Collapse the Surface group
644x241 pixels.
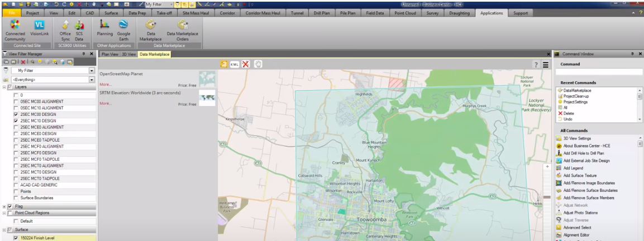coord(4,230)
